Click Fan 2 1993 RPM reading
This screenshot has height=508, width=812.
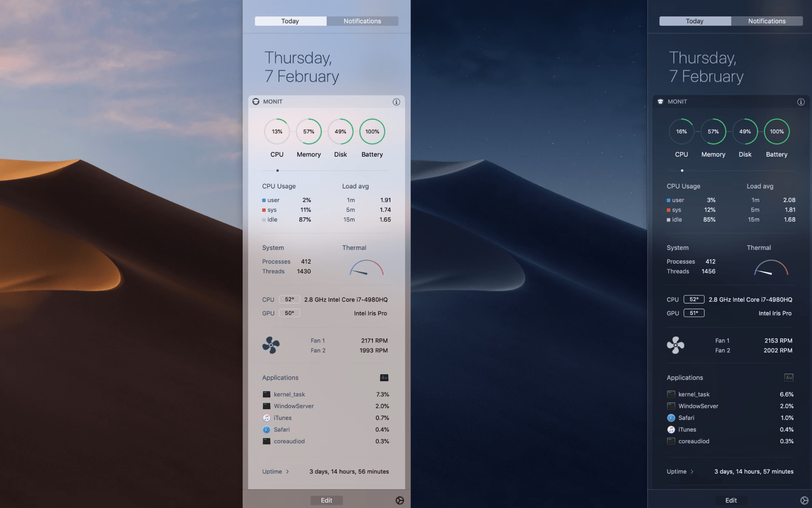tap(374, 350)
